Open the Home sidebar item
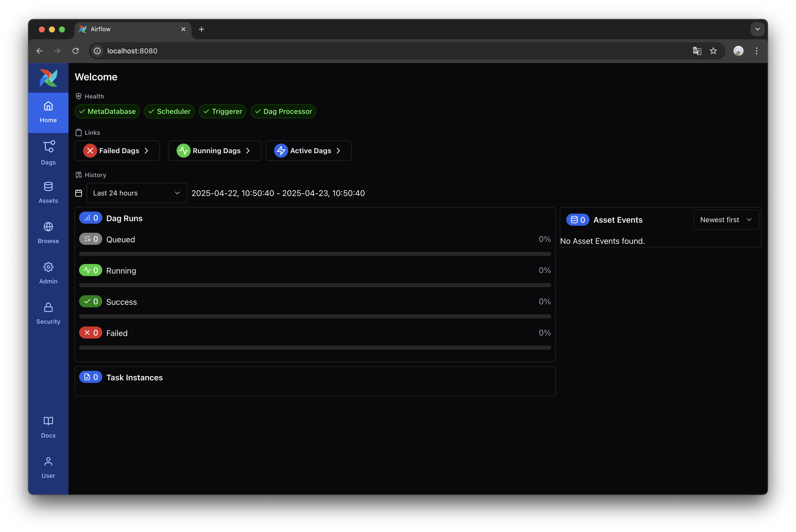 pyautogui.click(x=48, y=112)
